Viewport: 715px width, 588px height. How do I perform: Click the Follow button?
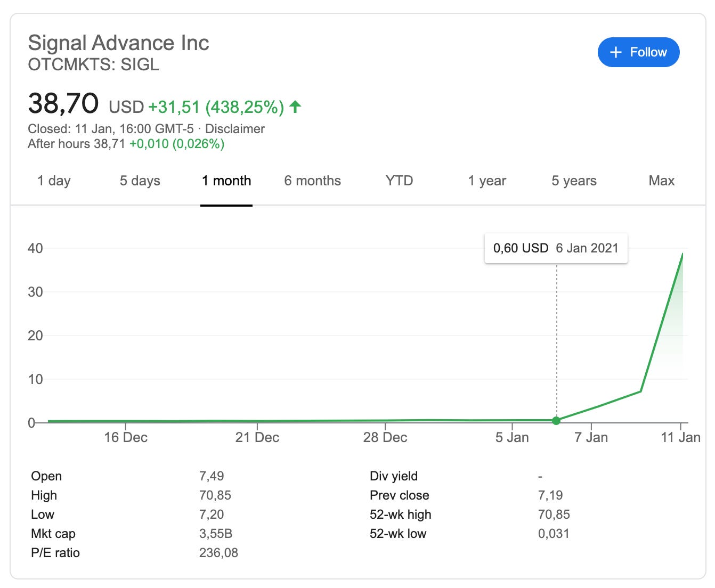[638, 52]
